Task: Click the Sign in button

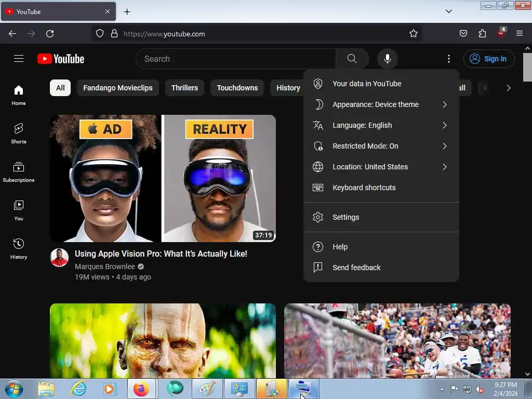Action: 489,59
